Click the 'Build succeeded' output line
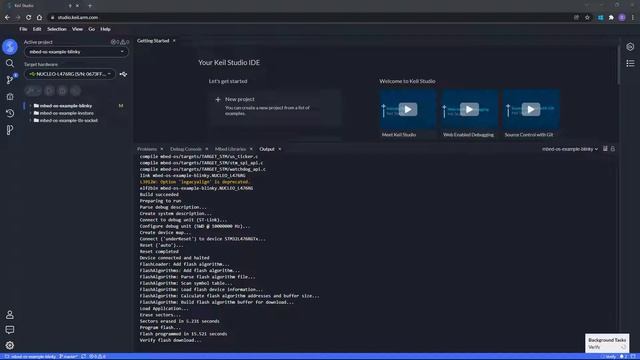Screen dimensions: 640x360 click(159, 195)
